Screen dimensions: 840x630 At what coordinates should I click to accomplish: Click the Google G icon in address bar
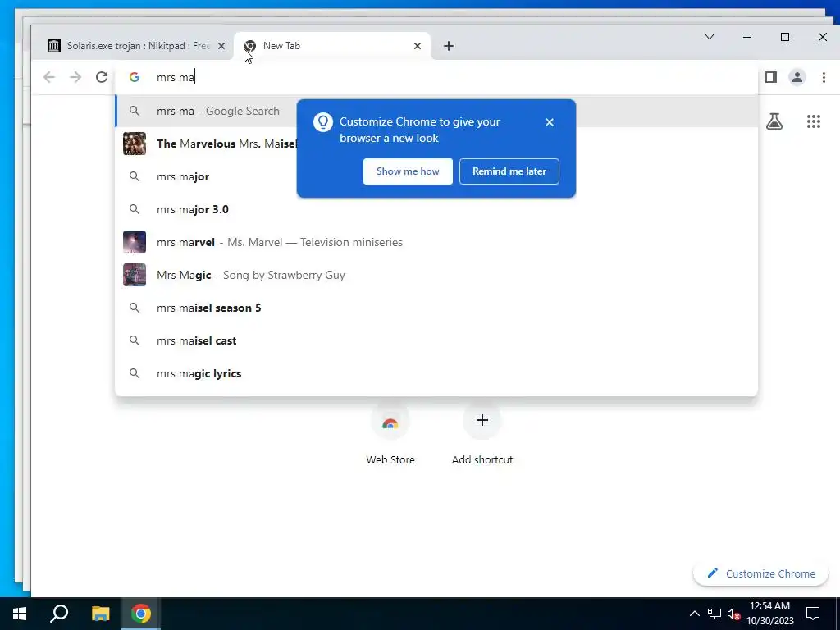pyautogui.click(x=135, y=77)
